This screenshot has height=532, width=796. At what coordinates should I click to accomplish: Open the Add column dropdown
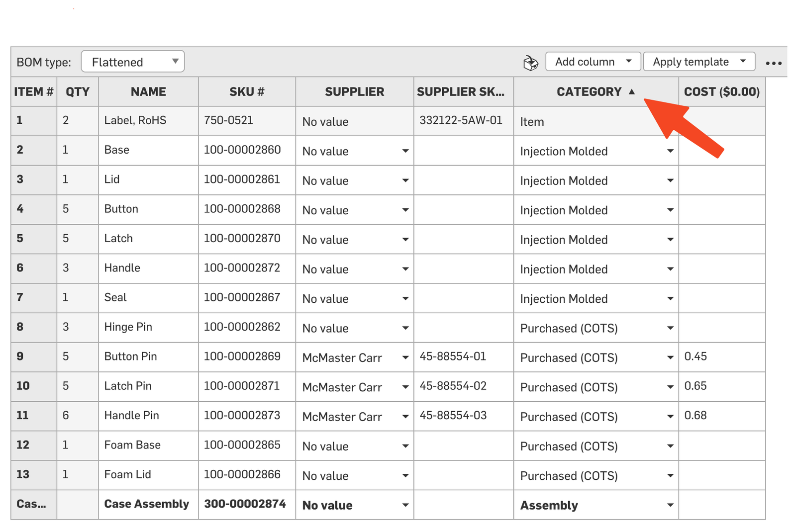click(x=592, y=62)
